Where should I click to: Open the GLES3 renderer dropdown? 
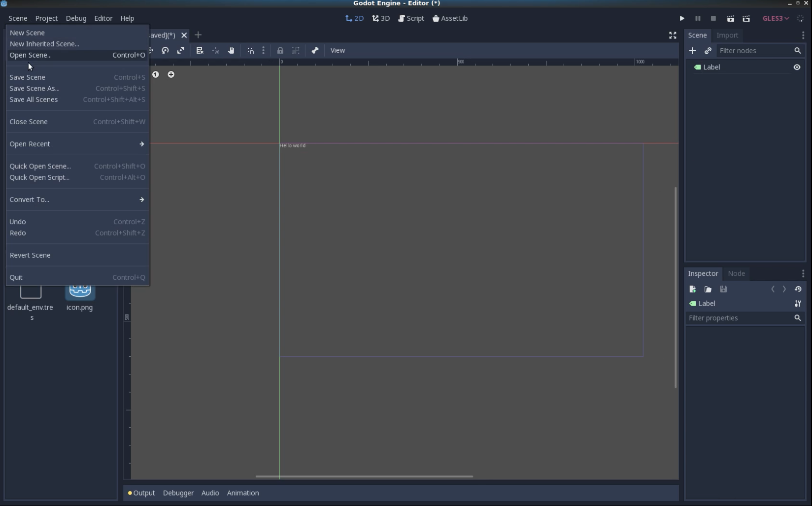click(x=776, y=18)
